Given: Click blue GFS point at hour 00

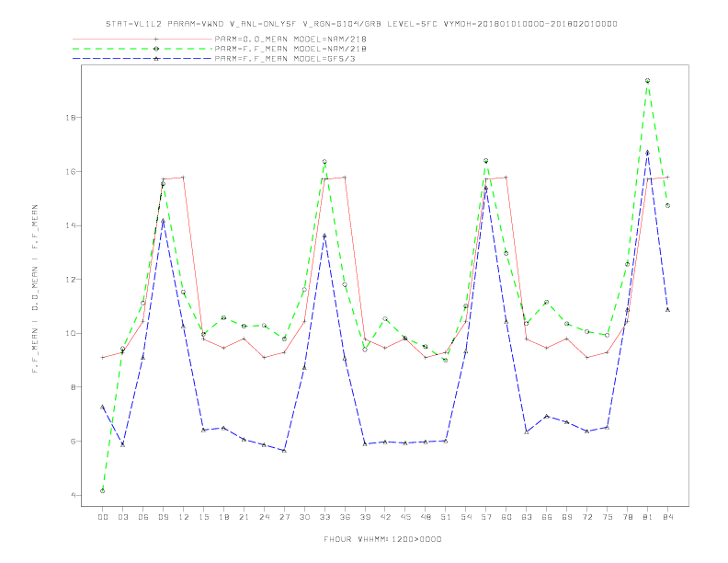Looking at the screenshot, I should pos(103,407).
